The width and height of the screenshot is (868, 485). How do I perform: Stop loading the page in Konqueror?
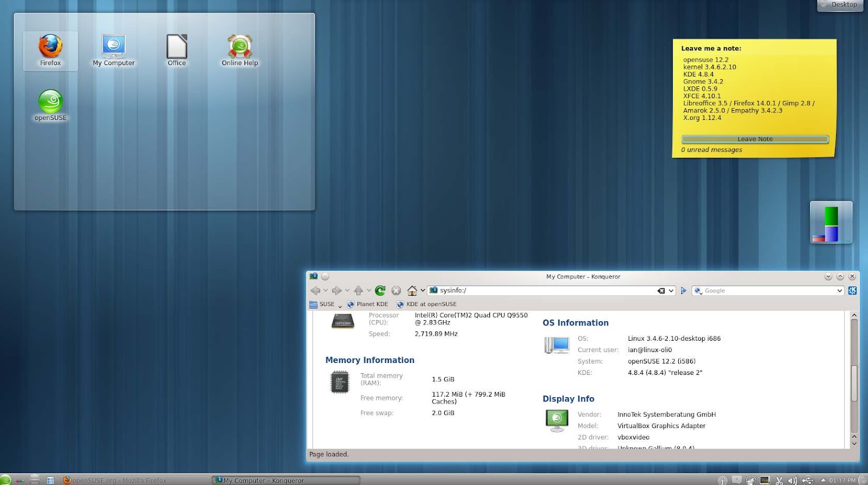click(x=396, y=290)
